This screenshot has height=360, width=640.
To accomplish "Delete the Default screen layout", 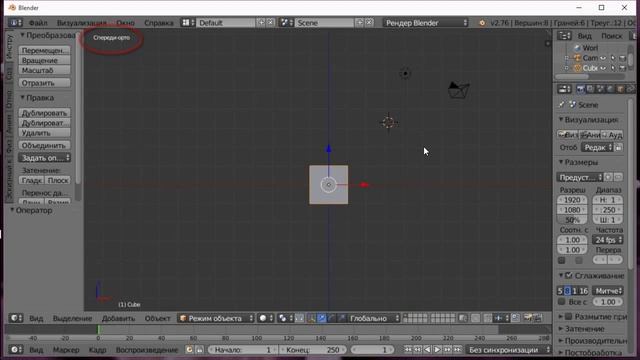I will [270, 23].
